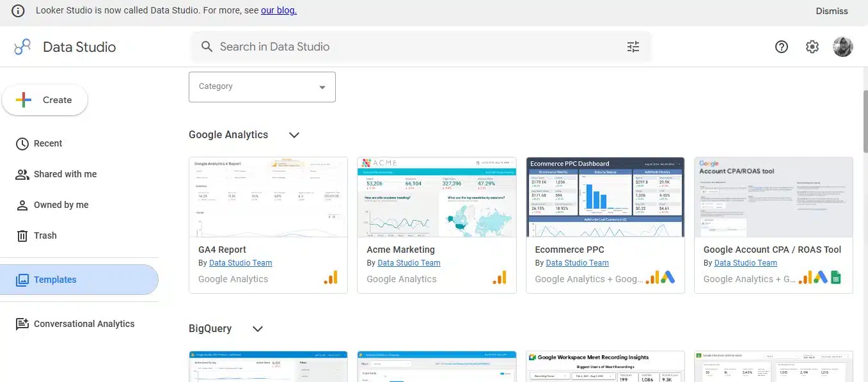Click the Recent clock icon
Viewport: 868px width, 382px height.
click(22, 143)
